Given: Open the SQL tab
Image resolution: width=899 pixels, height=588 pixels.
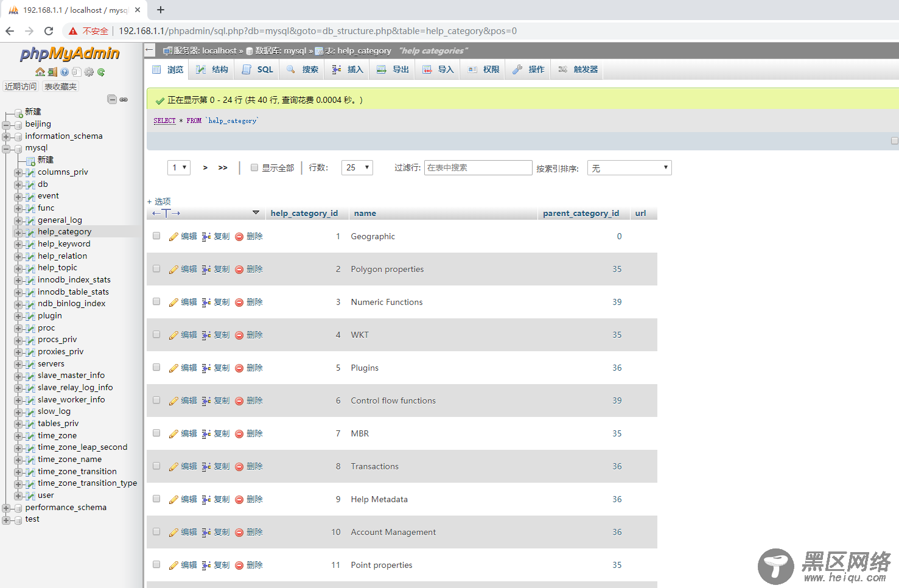Looking at the screenshot, I should (x=257, y=69).
